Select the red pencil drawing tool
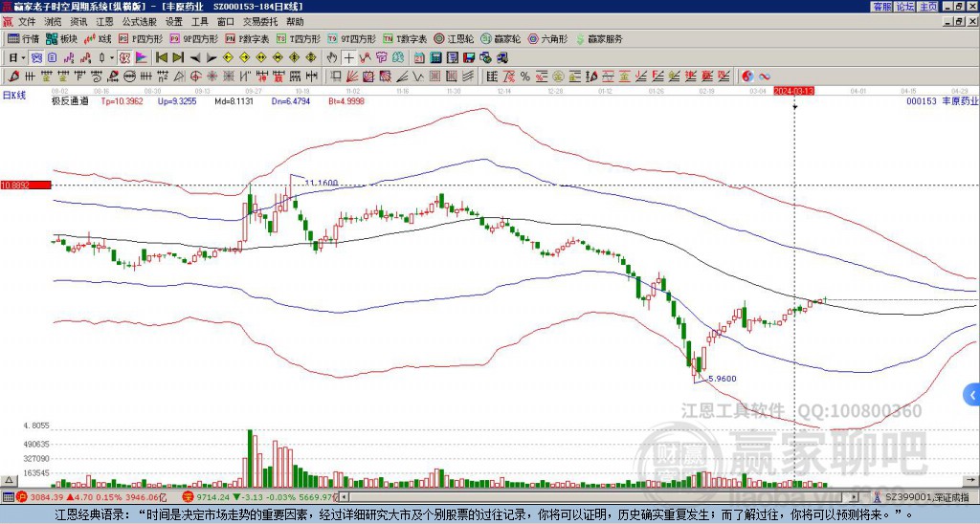The image size is (980, 524). tap(13, 76)
